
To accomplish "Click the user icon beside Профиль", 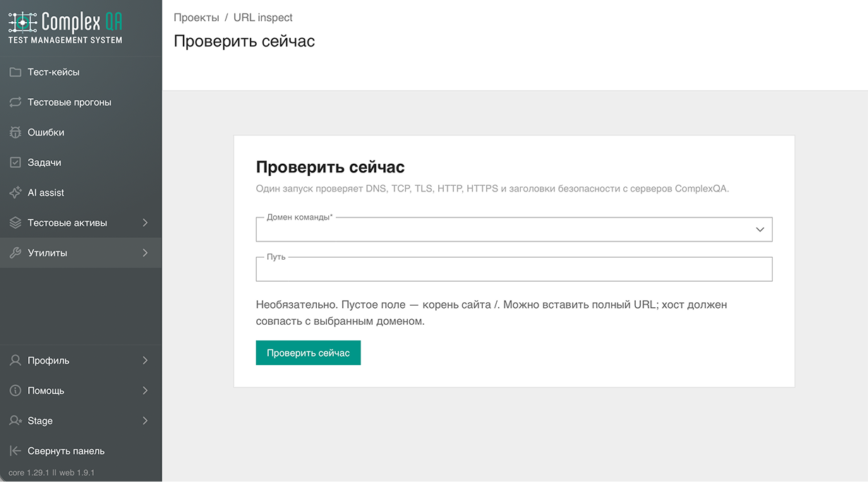I will click(16, 360).
